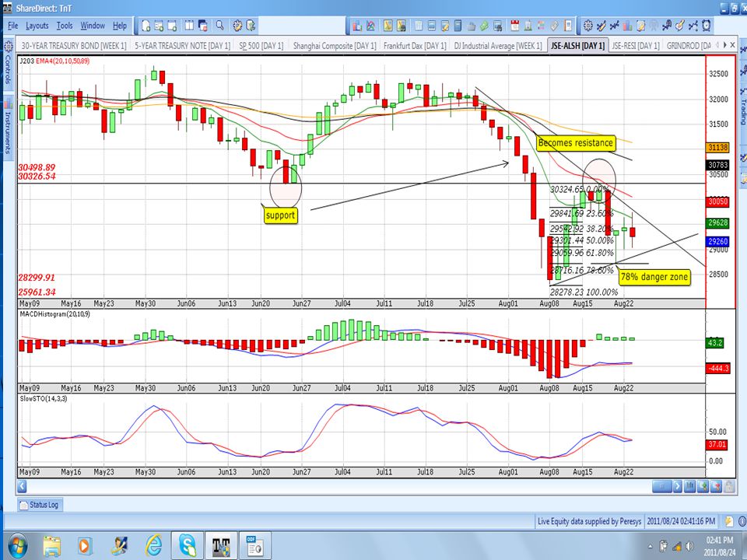Click the new watchlist window icon
The image size is (747, 560).
(159, 26)
